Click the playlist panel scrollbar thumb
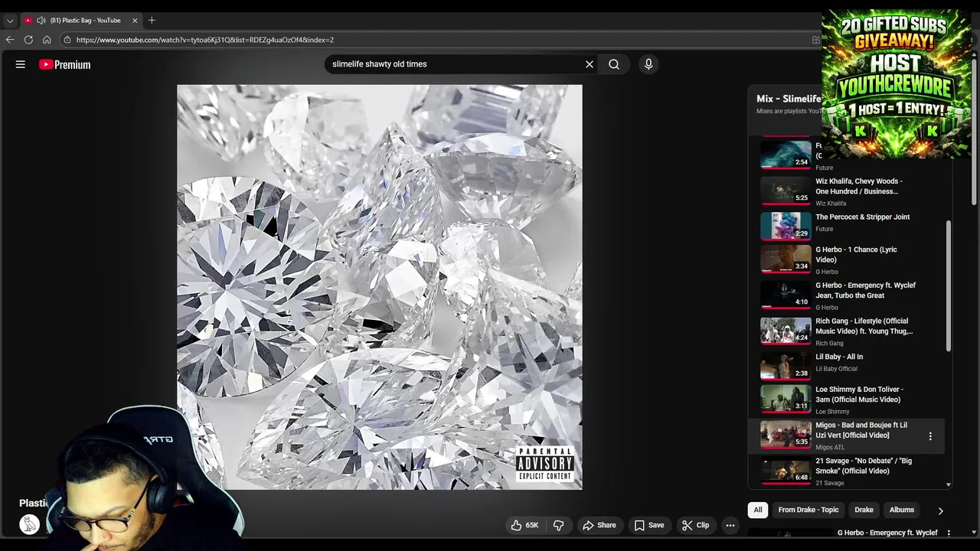 click(949, 287)
